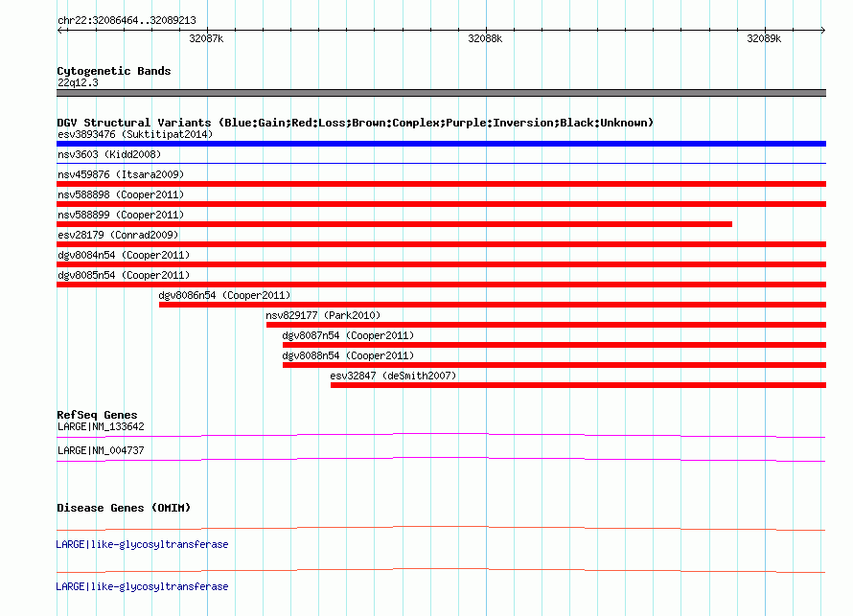Select the red bar under dgv8088n54
The width and height of the screenshot is (853, 616).
554,365
